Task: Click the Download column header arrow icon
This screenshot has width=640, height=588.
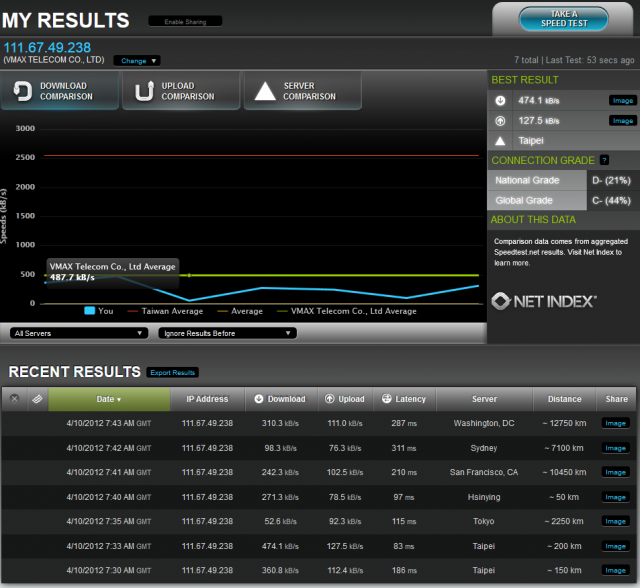Action: [259, 399]
